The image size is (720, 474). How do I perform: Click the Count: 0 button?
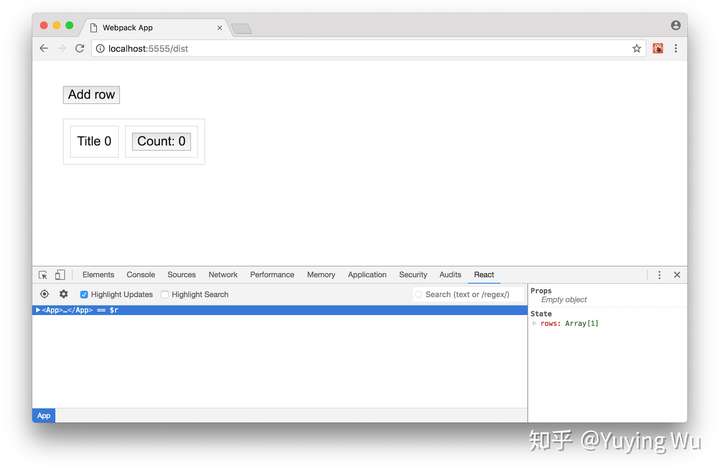tap(161, 141)
